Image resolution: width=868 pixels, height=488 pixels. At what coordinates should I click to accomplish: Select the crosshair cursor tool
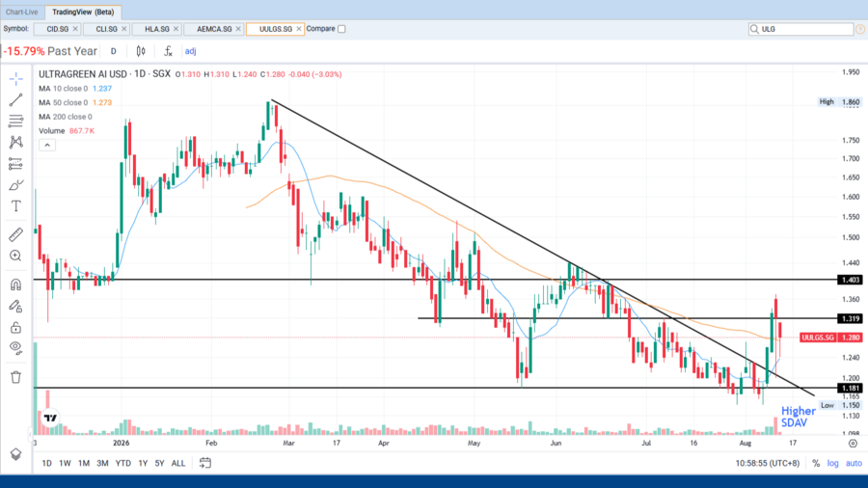coord(15,79)
